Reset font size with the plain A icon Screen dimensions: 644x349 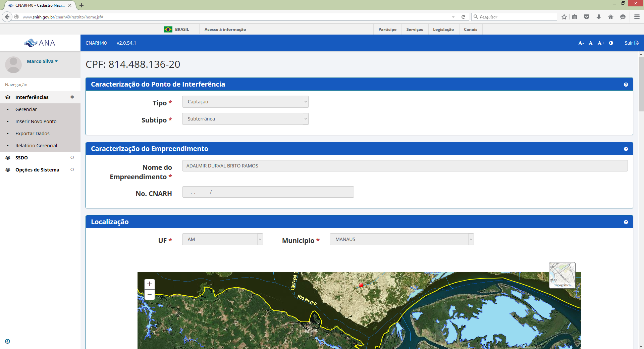point(591,43)
